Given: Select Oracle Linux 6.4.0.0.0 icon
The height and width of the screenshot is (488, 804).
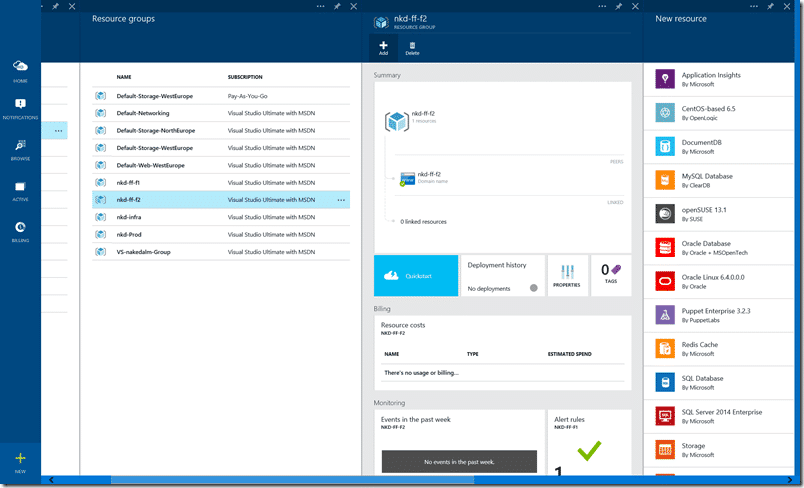Looking at the screenshot, I should tap(665, 281).
